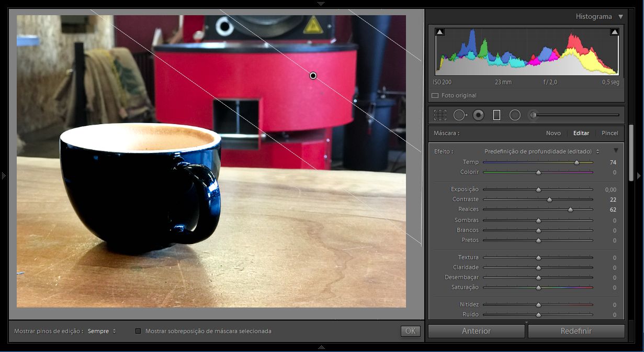Select the Red Eye Correction tool

click(x=478, y=115)
